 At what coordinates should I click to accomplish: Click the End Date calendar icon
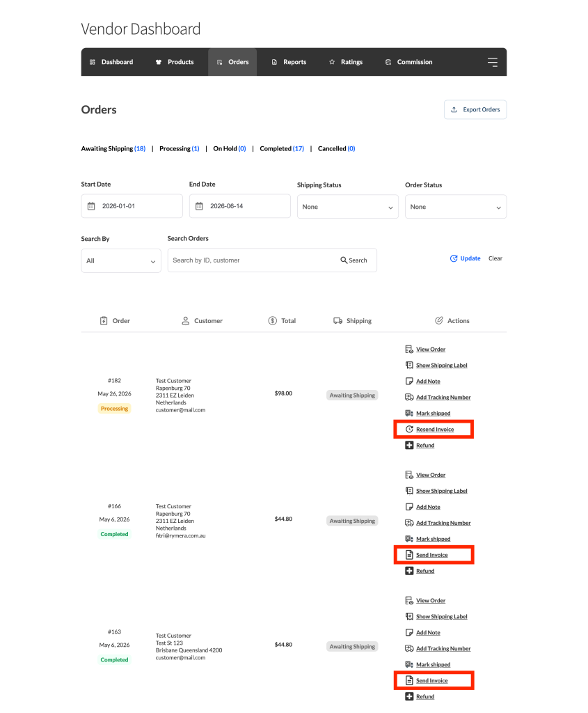click(199, 206)
